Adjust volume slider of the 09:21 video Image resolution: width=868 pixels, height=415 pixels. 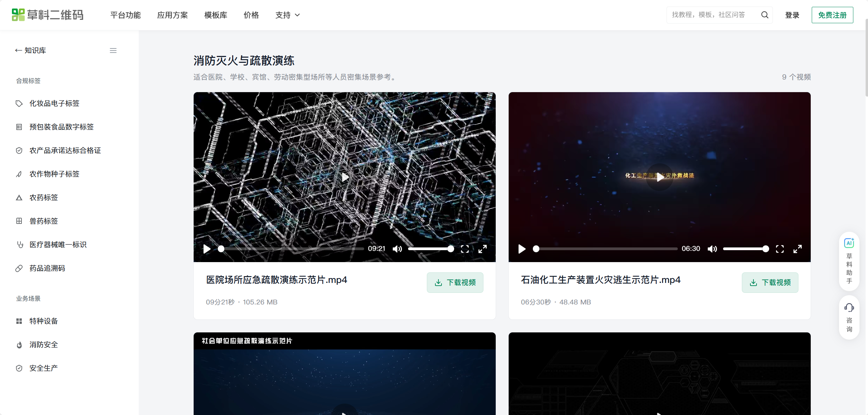coord(431,249)
